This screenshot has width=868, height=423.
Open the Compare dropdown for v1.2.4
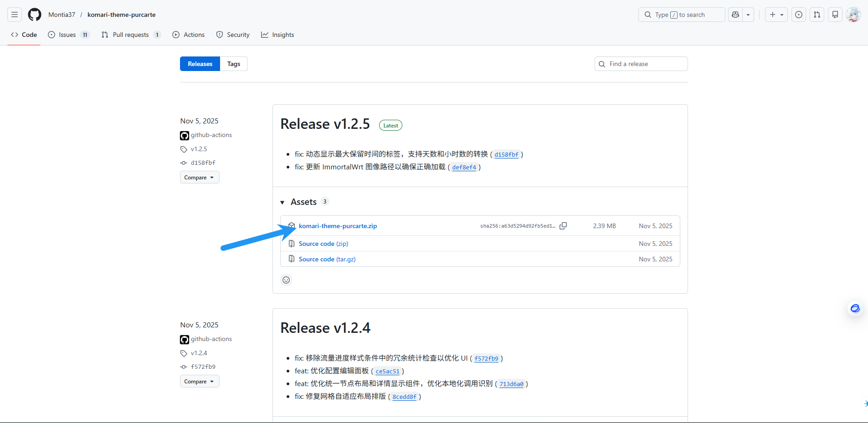tap(200, 382)
